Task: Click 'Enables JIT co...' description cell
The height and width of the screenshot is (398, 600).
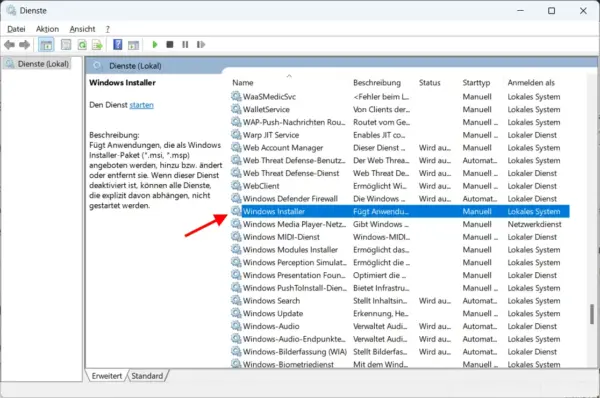Action: [x=379, y=135]
